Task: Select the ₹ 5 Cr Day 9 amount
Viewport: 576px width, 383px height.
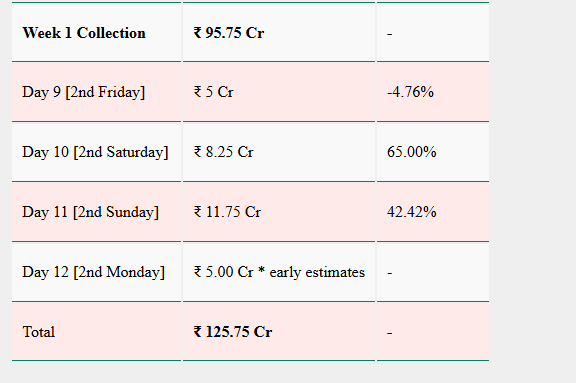Action: coord(213,92)
